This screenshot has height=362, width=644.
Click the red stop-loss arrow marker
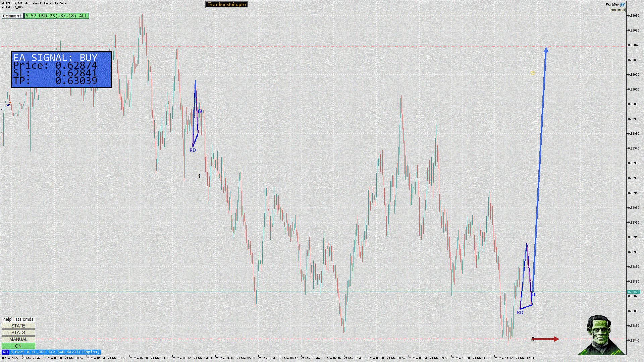point(545,339)
